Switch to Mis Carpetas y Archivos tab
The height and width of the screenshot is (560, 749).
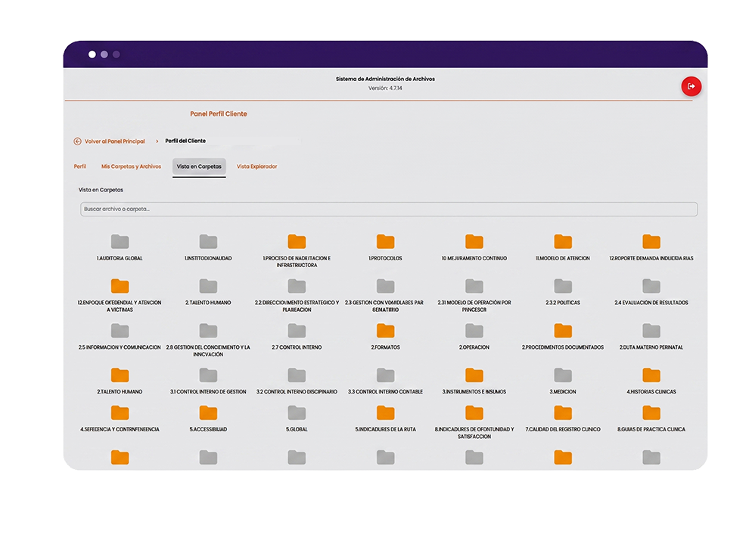[x=131, y=166]
